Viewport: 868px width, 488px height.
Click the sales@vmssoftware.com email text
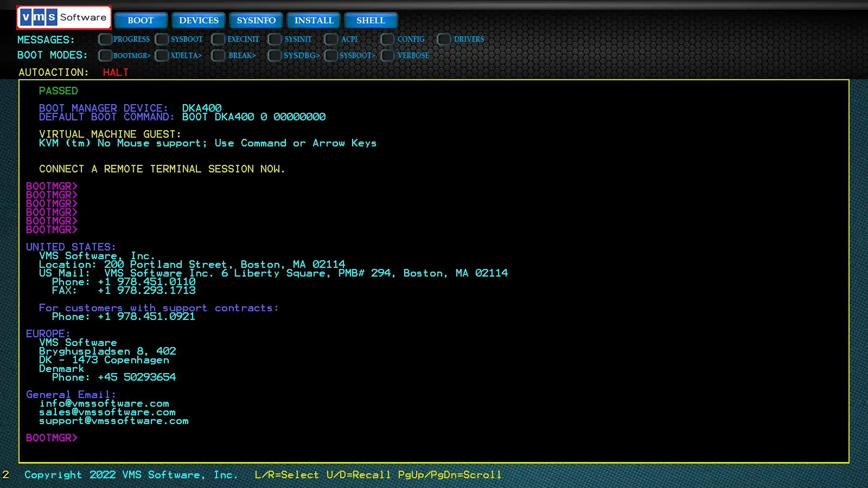(107, 412)
